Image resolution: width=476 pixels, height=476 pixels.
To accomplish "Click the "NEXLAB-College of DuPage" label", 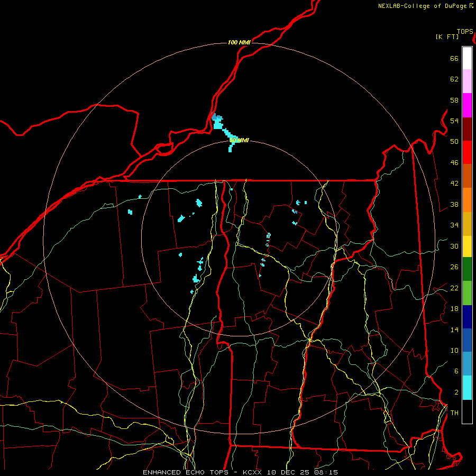I will 423,6.
